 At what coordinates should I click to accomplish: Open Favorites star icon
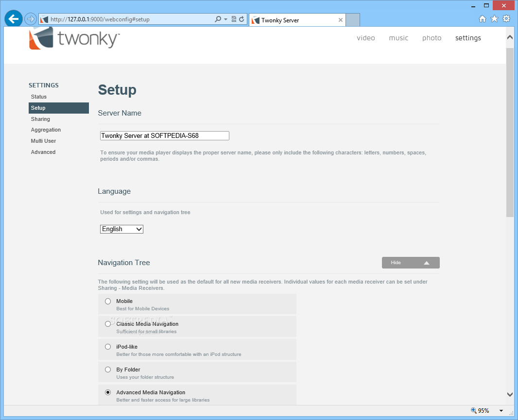pyautogui.click(x=494, y=19)
